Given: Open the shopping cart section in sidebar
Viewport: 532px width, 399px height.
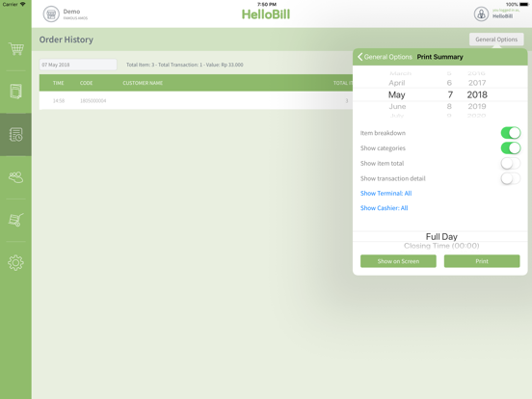Looking at the screenshot, I should point(16,49).
